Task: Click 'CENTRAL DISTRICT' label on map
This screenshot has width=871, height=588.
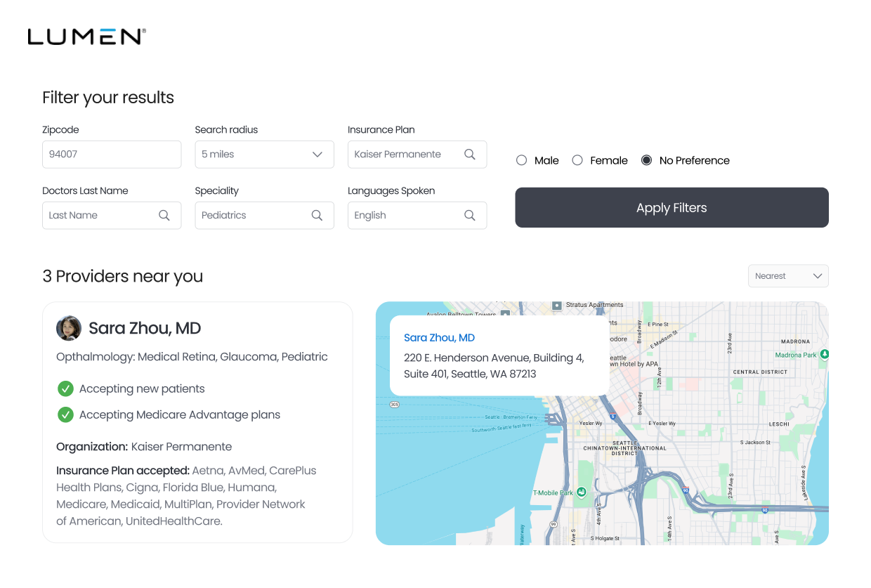Action: pyautogui.click(x=761, y=372)
